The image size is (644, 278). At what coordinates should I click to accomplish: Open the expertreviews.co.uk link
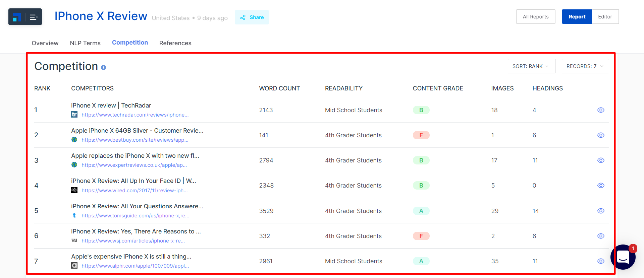134,165
